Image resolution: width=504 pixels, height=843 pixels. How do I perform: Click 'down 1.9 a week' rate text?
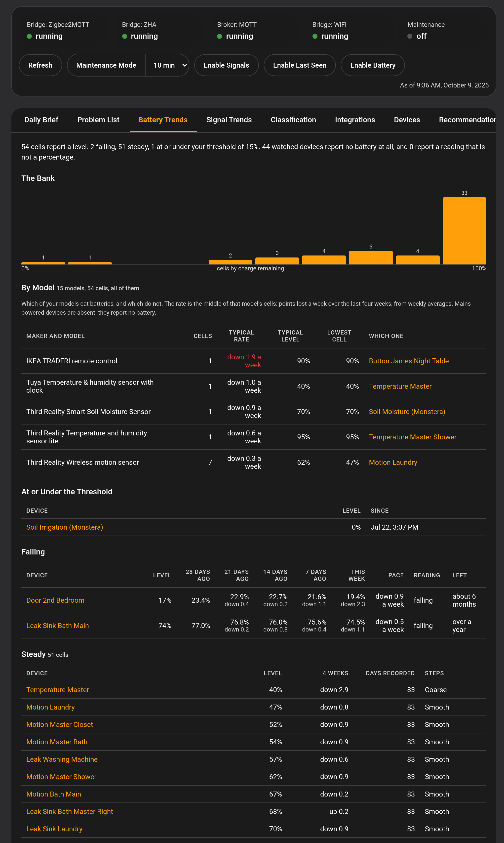tap(244, 361)
